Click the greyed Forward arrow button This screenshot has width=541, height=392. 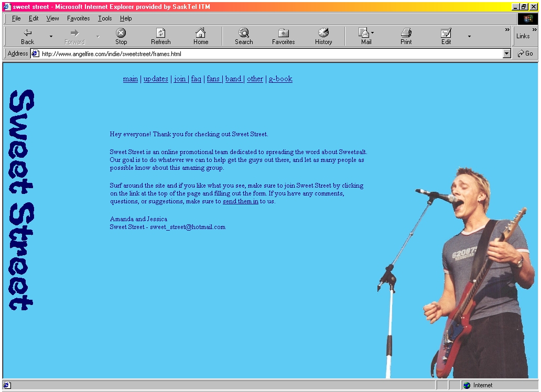(74, 36)
